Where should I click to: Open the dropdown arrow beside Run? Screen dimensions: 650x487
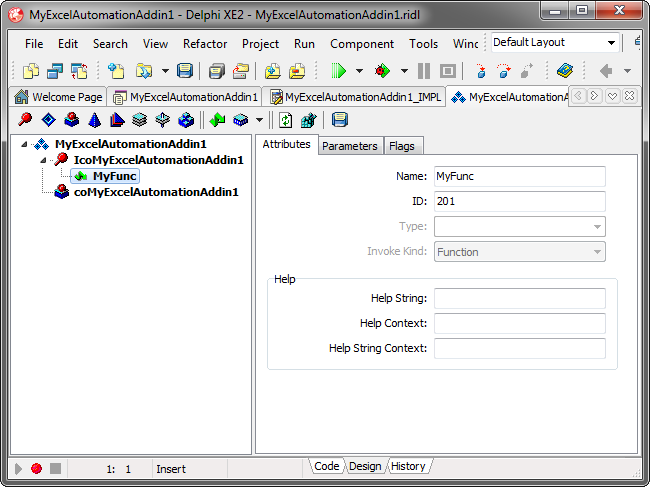point(359,71)
